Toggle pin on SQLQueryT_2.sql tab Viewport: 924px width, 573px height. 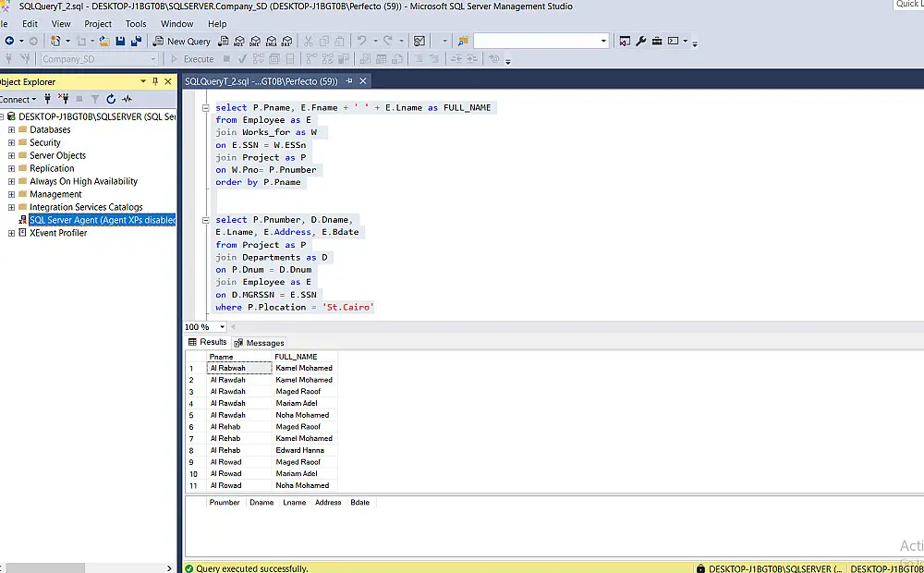349,80
